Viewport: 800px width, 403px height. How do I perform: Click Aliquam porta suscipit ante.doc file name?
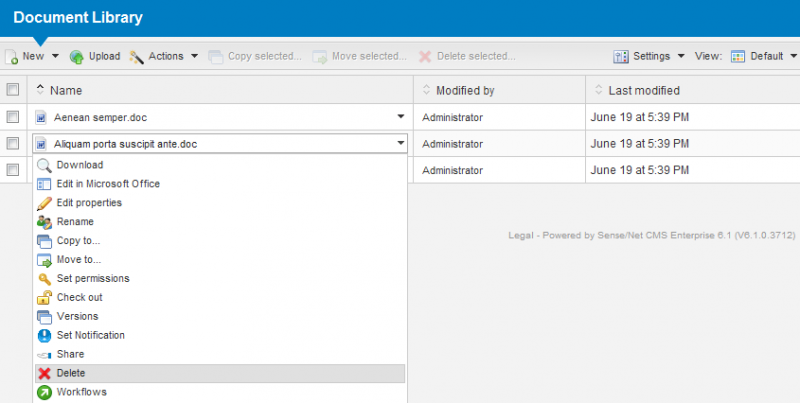(126, 144)
